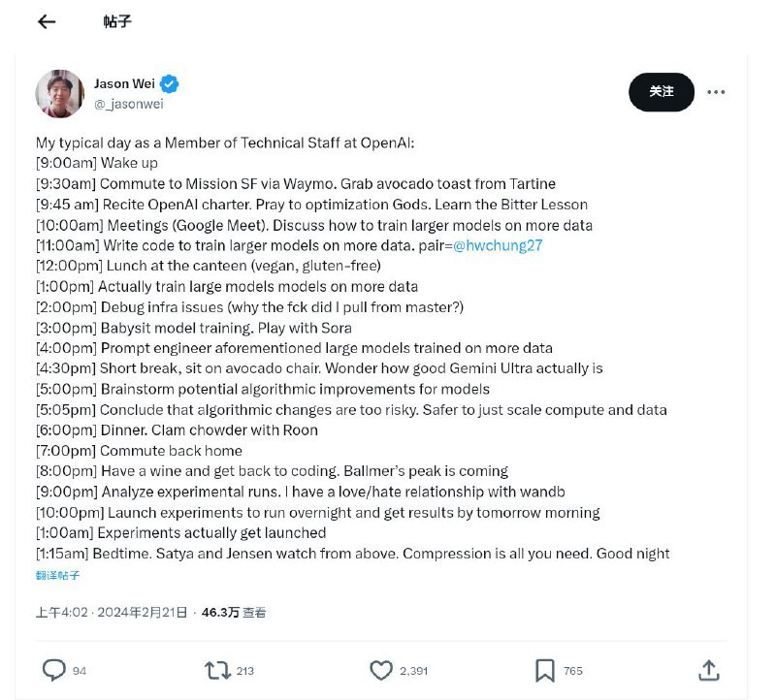Open the share icon on the tweet
The height and width of the screenshot is (700, 776).
coord(709,670)
